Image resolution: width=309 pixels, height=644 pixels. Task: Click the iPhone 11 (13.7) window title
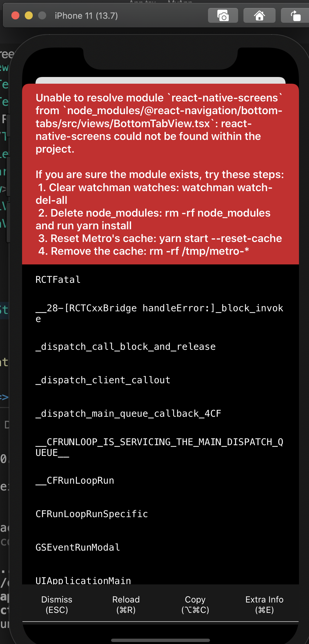[x=86, y=16]
